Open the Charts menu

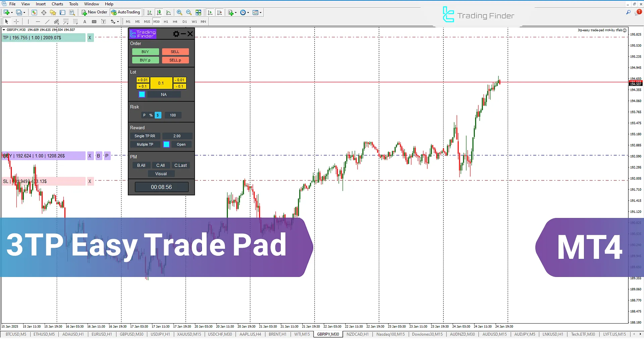click(57, 4)
